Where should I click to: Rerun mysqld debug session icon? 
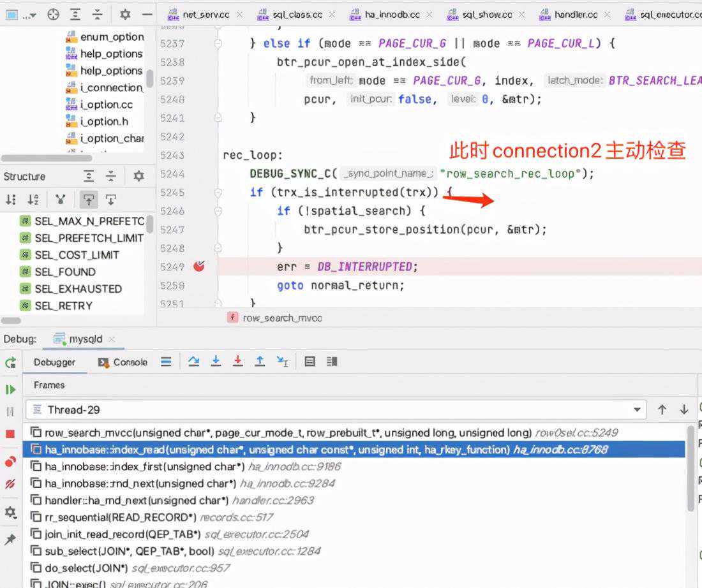pyautogui.click(x=10, y=362)
